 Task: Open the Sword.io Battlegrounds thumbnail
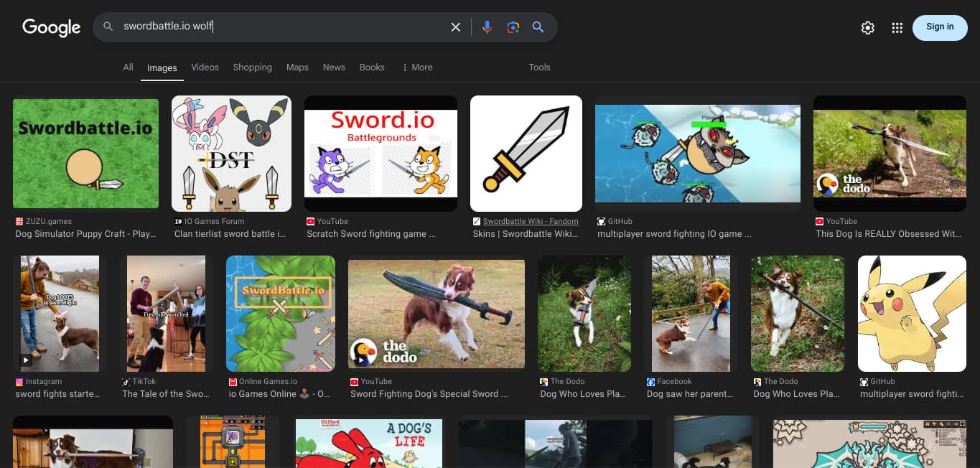tap(381, 154)
